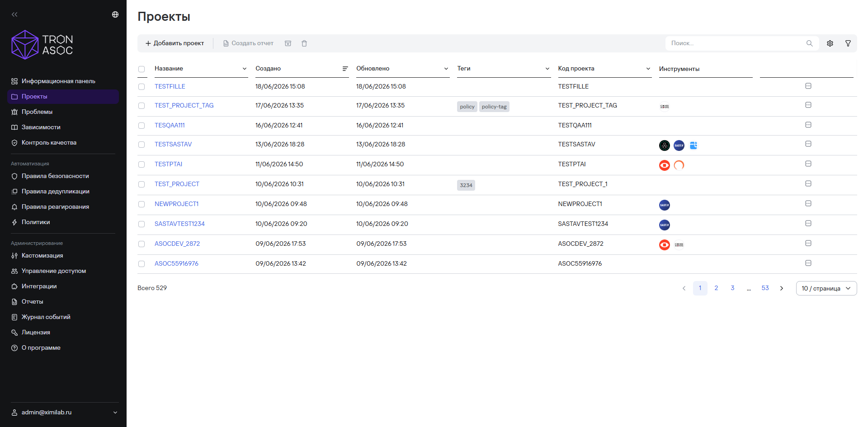Click search magnifier icon
868x427 pixels.
tap(810, 43)
